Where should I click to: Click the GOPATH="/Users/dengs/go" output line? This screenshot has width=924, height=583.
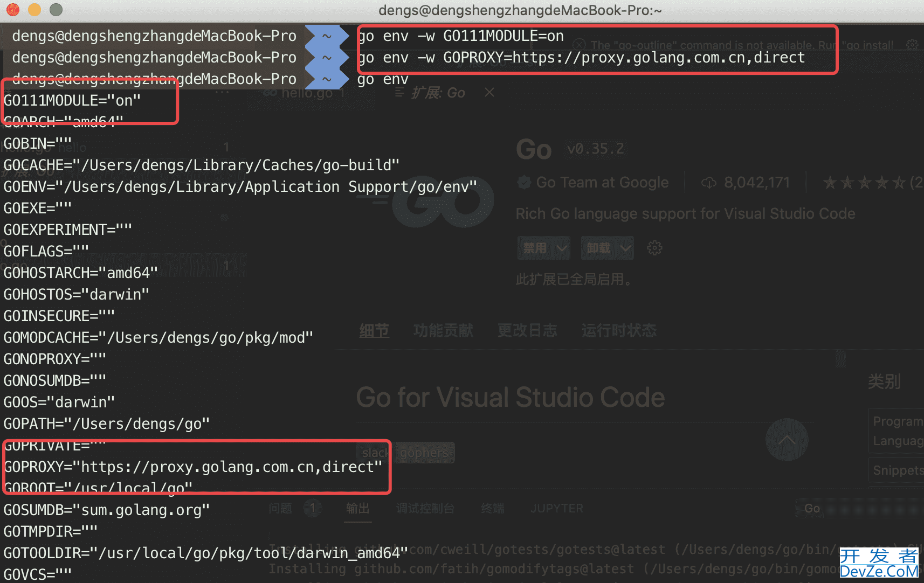tap(107, 424)
